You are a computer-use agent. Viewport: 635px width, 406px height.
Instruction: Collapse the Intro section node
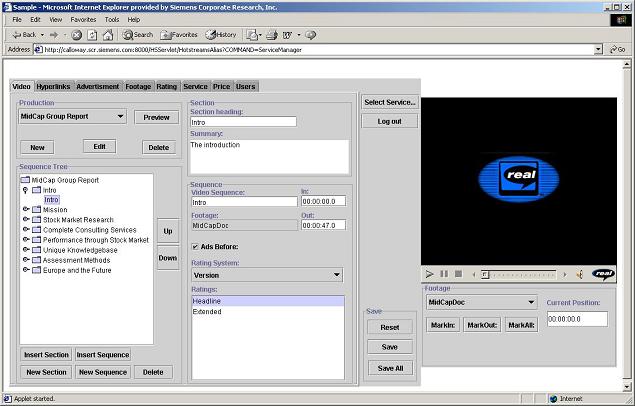pos(26,190)
